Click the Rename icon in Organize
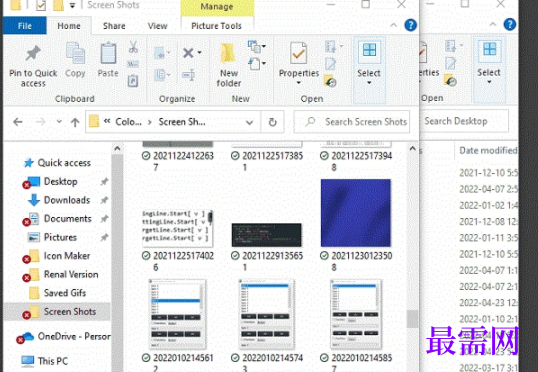Viewport: 538px width, 372px height. pyautogui.click(x=188, y=74)
